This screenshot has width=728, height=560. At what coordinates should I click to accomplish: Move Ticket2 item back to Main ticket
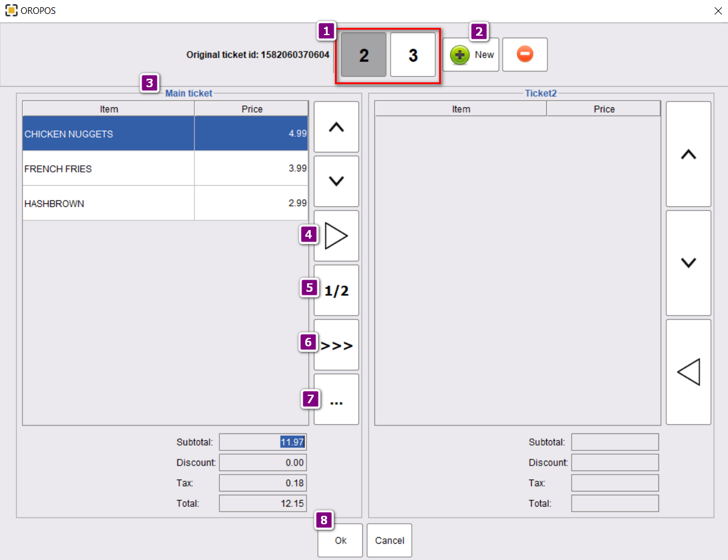pos(689,372)
